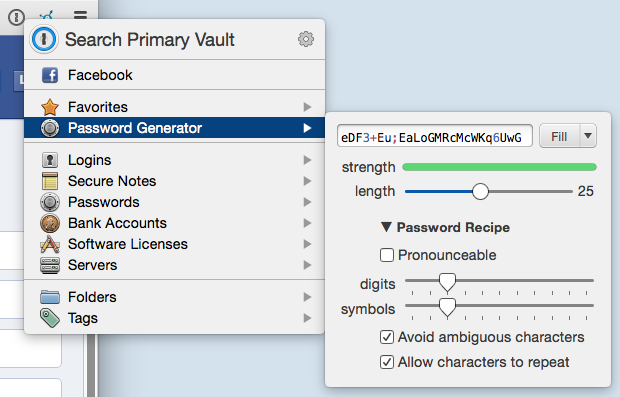Collapse the Password Recipe disclosure triangle
620x397 pixels.
[x=386, y=227]
